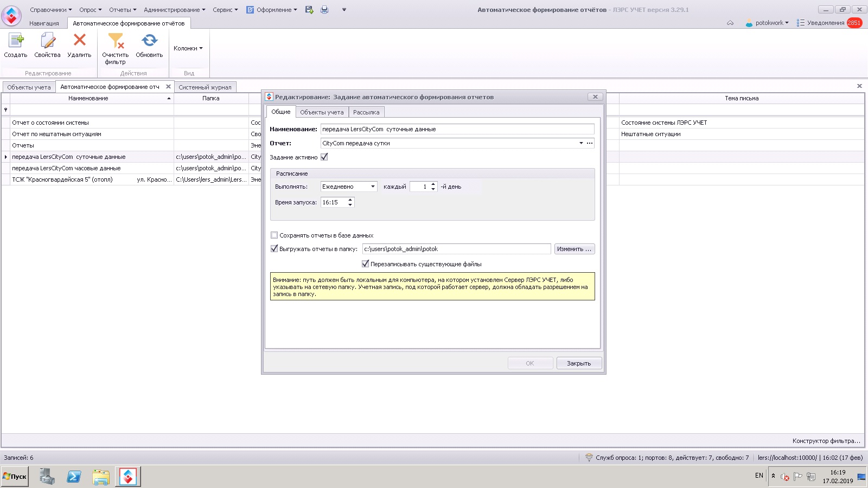Open Сервис menu
Viewport: 868px width, 488px height.
point(225,10)
